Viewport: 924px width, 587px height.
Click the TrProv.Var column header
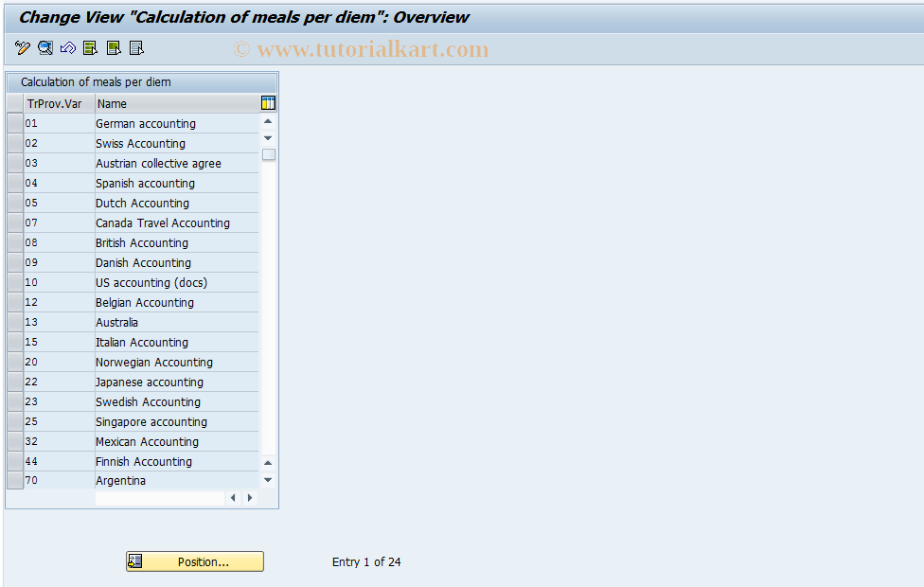(60, 104)
